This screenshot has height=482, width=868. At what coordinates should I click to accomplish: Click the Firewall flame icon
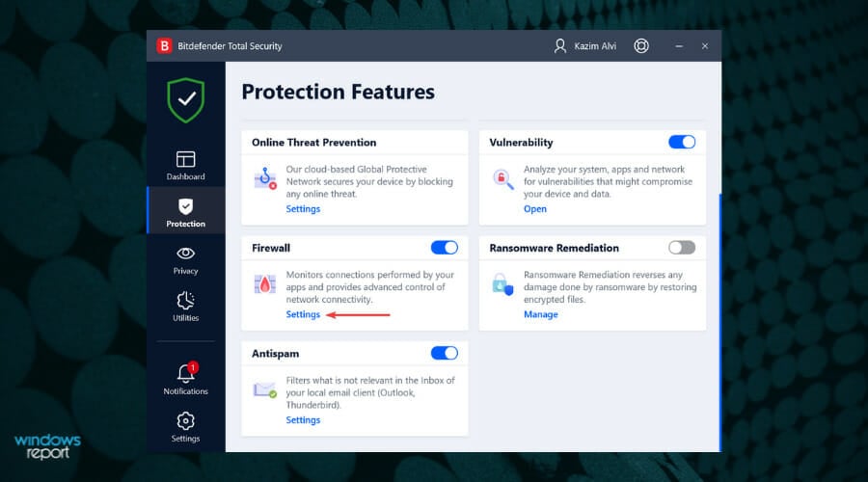point(265,283)
